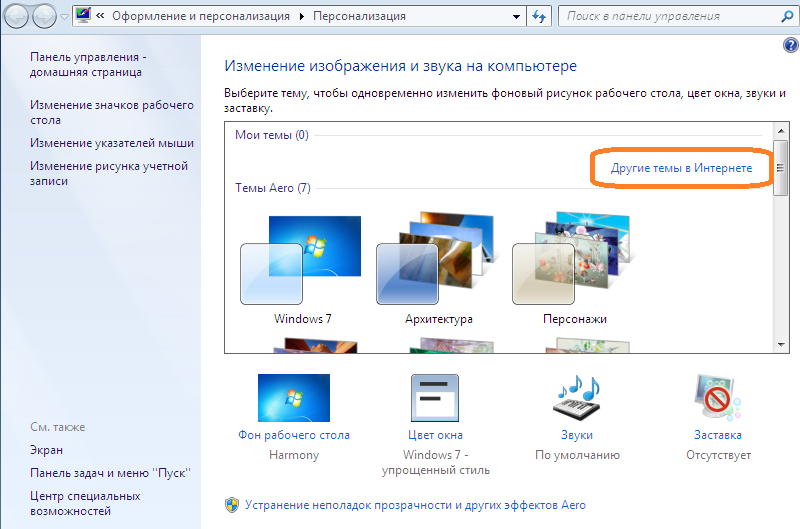Expand address bar history dropdown arrow
Viewport: 800px width, 529px height.
(516, 17)
